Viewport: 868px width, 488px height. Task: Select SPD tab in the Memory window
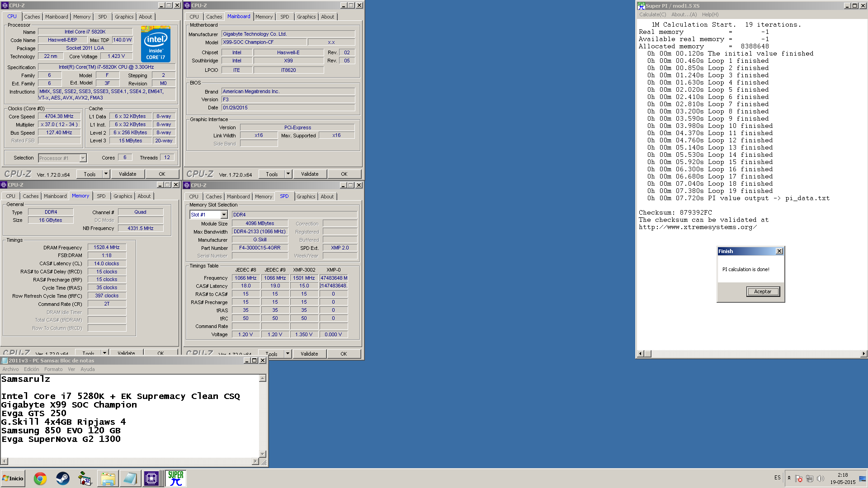pos(101,196)
